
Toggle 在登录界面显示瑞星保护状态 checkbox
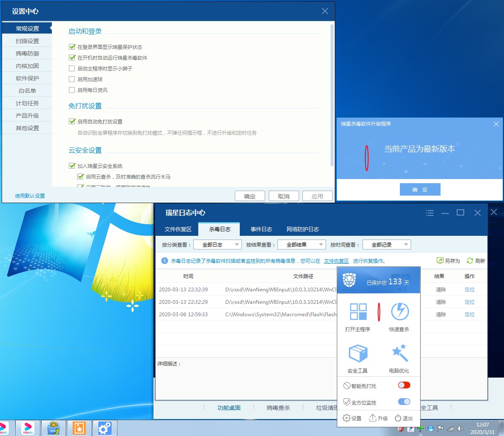72,47
